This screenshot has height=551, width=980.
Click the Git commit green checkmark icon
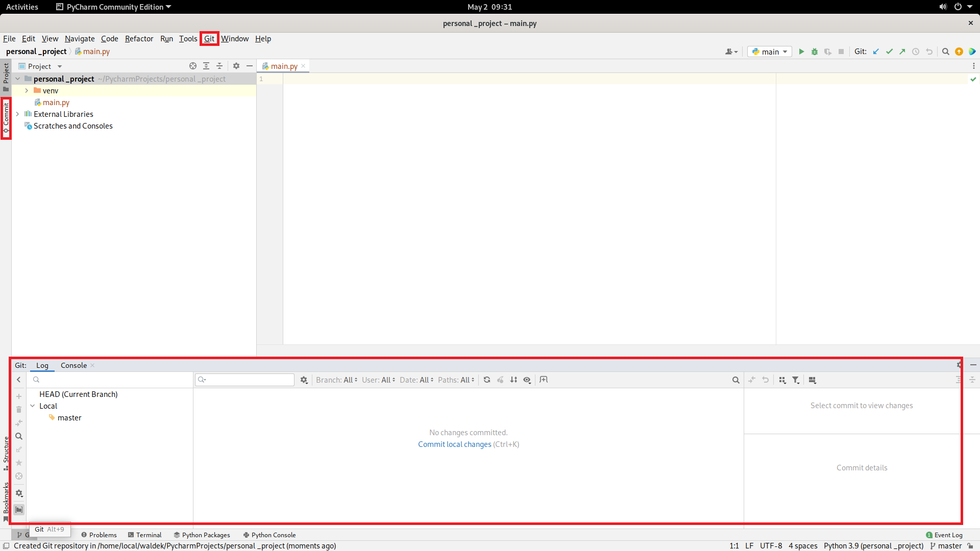[889, 52]
